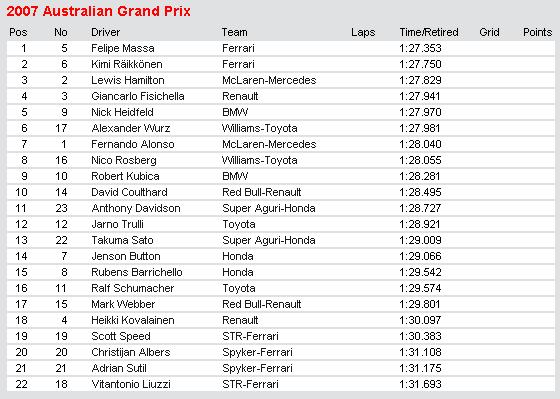Select the Driver column header
The height and width of the screenshot is (399, 560).
click(105, 32)
